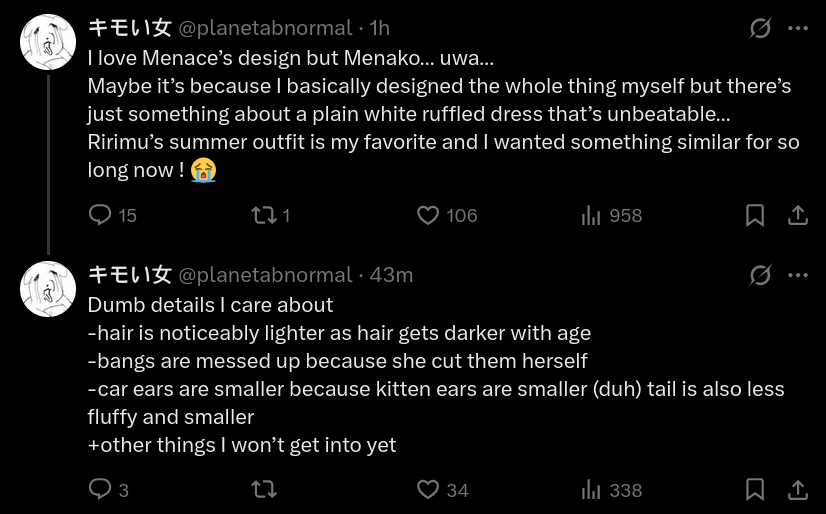
Task: Open Grok icon on second tweet
Action: [x=760, y=275]
